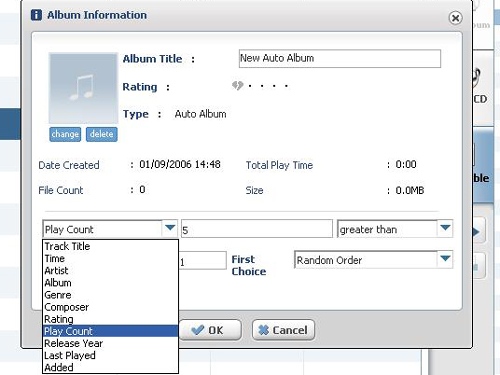Click the First Choice label

[249, 265]
